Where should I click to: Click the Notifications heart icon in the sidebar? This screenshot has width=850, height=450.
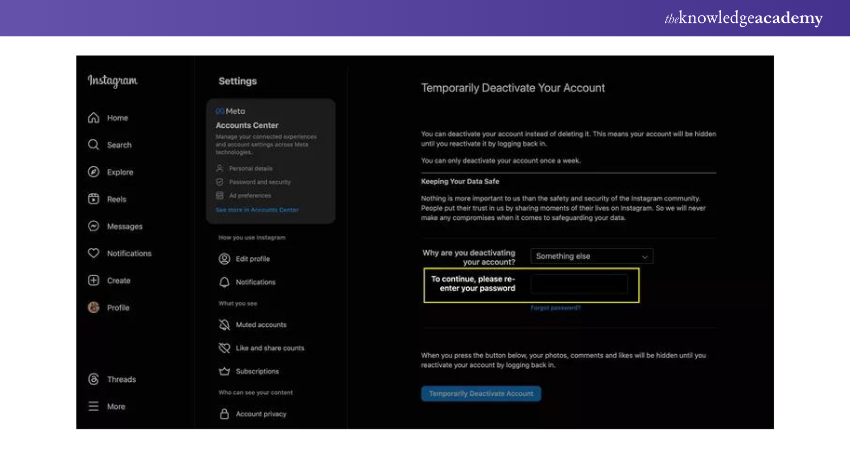(x=94, y=253)
